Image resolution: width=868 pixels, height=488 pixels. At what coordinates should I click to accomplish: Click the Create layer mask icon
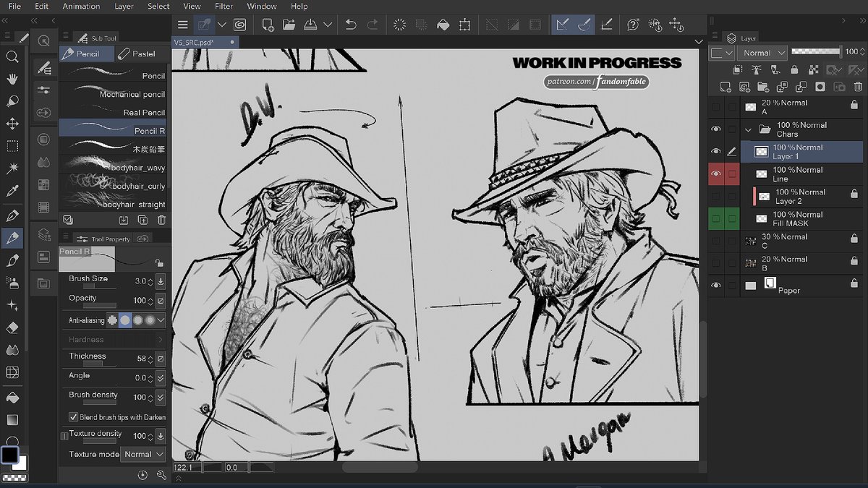point(820,87)
